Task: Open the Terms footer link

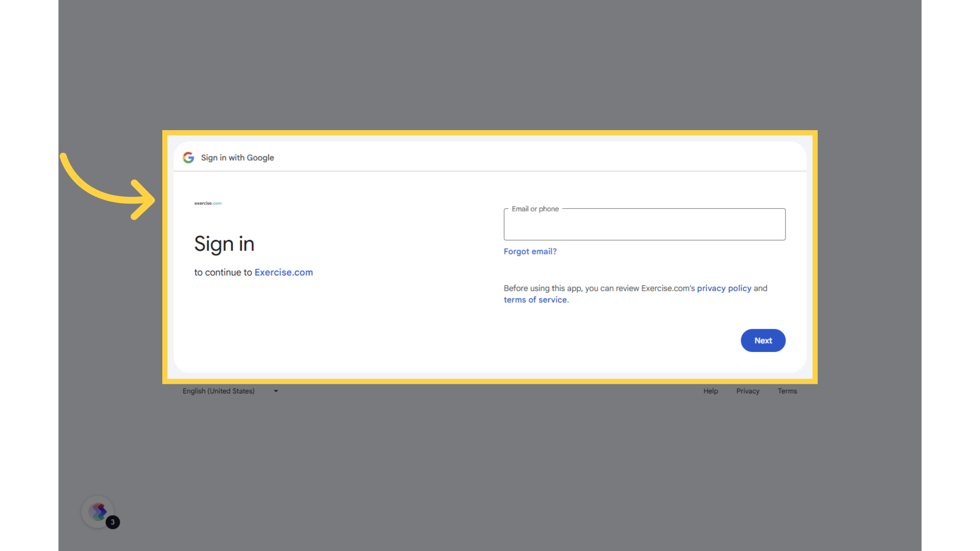Action: [x=787, y=391]
